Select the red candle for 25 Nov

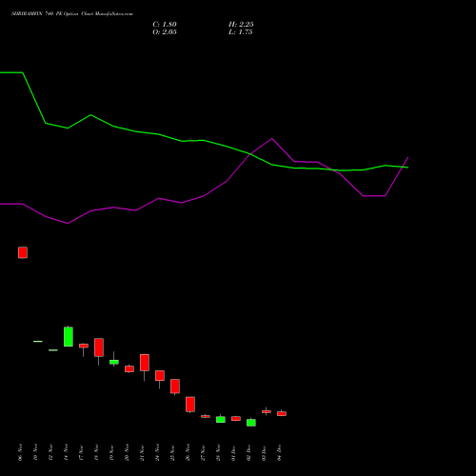[x=175, y=387]
